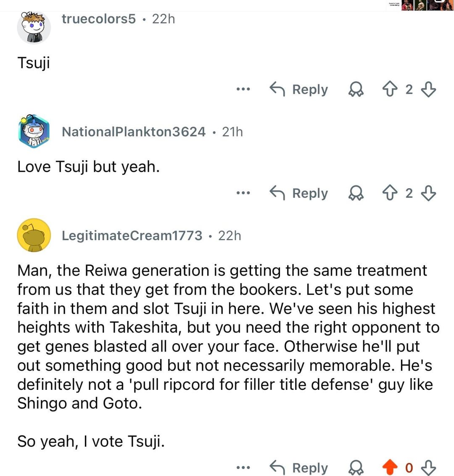This screenshot has height=476, width=454.
Task: Open truecolors5 user profile link
Action: 99,19
